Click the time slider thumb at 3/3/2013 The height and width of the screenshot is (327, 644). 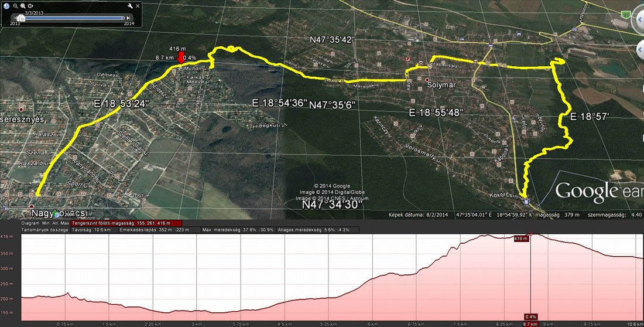[x=22, y=18]
